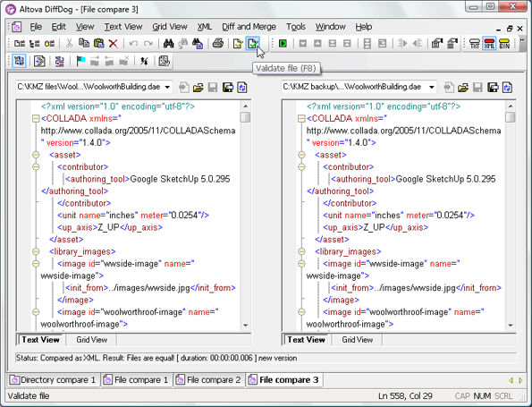The width and height of the screenshot is (532, 407).
Task: Collapse the COLLADA node in right pane
Action: tap(301, 118)
